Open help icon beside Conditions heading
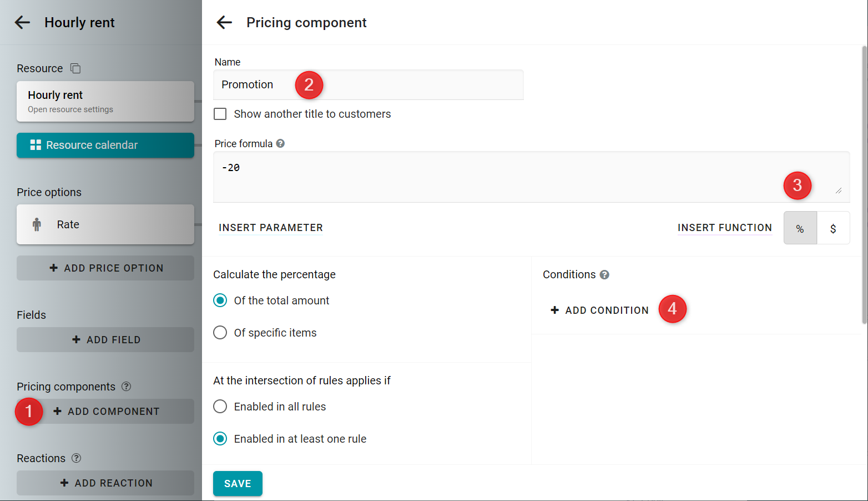This screenshot has height=501, width=868. [x=604, y=274]
